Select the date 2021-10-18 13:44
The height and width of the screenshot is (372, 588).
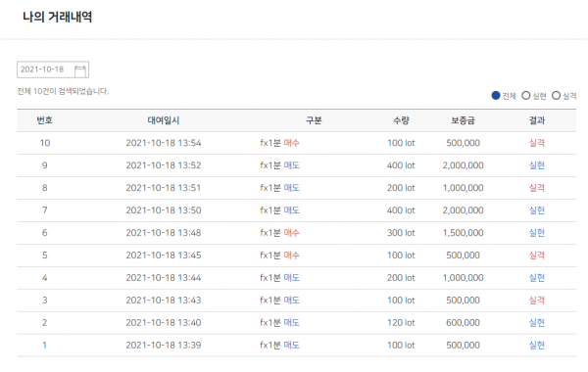164,278
